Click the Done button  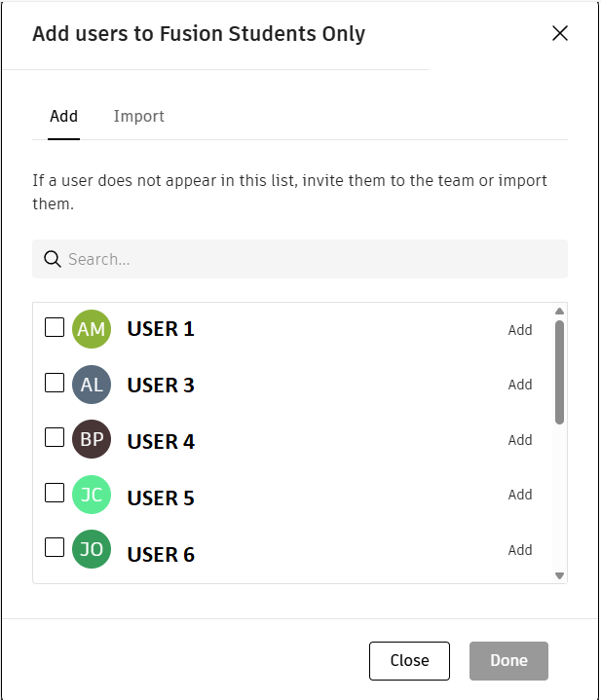click(x=508, y=660)
